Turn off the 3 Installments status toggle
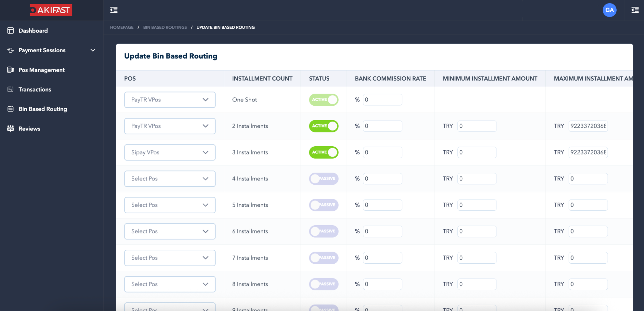This screenshot has height=311, width=644. click(x=323, y=152)
